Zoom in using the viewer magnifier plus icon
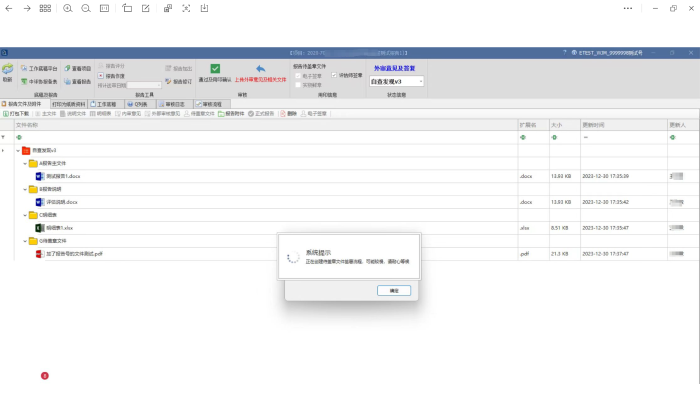 point(67,8)
